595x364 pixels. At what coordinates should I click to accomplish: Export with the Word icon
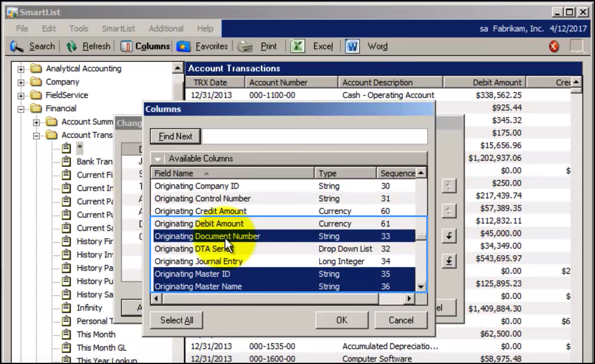click(x=352, y=46)
